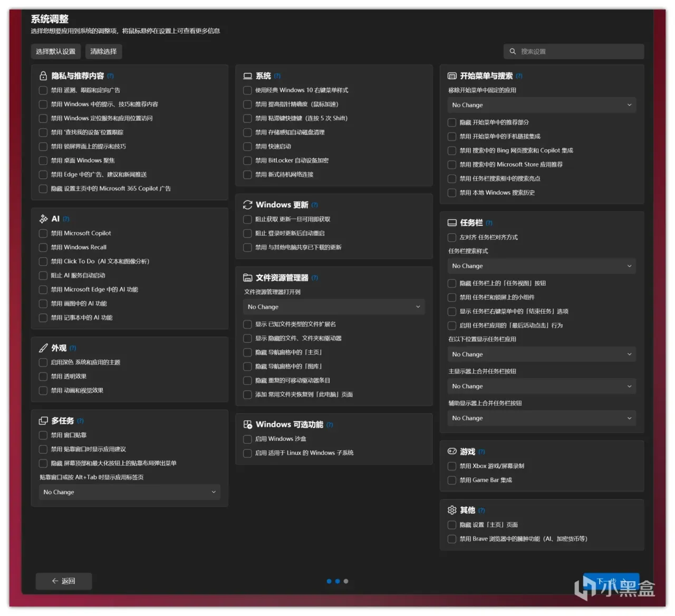Expand the 在以下位置显示任务栏应用 dropdown
675x616 pixels.
[542, 354]
